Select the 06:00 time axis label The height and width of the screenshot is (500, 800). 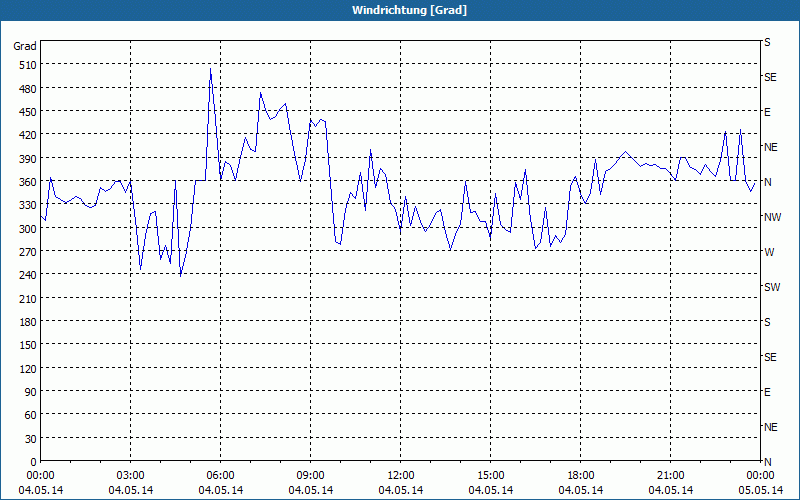(220, 476)
